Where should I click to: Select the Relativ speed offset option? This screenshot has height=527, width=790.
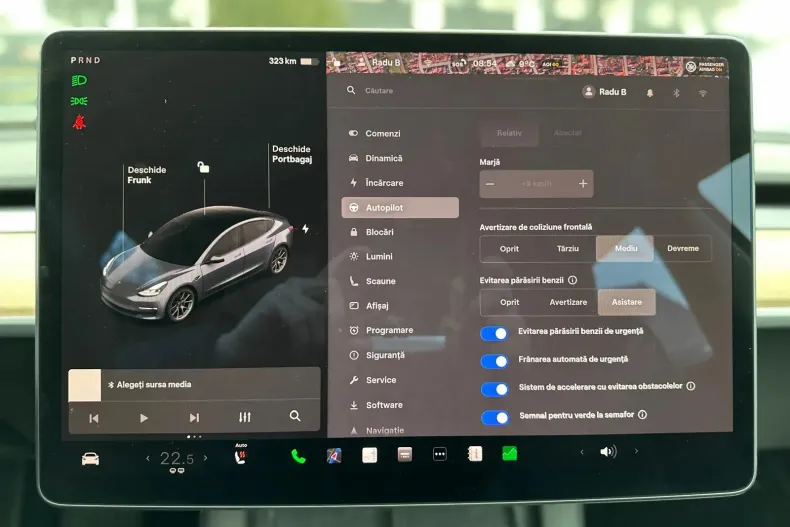coord(509,133)
